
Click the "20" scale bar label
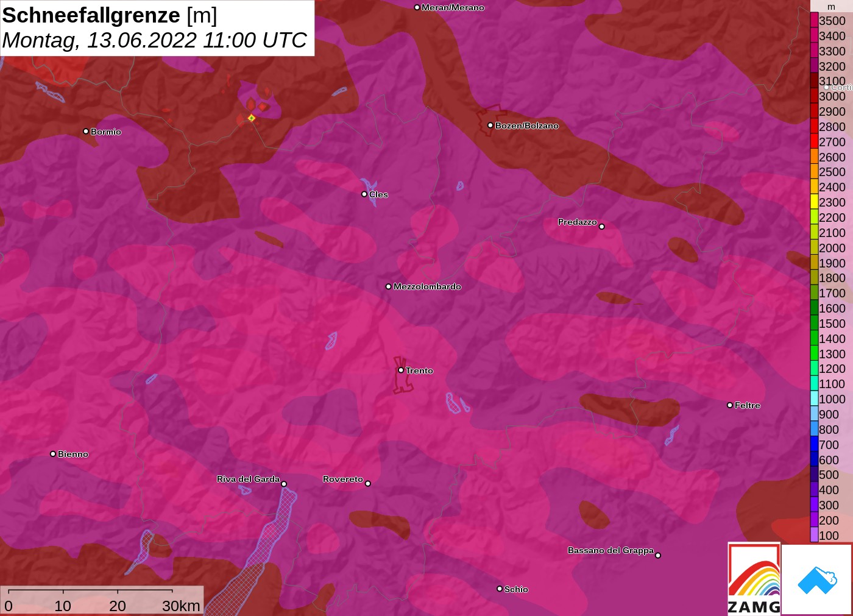click(118, 606)
